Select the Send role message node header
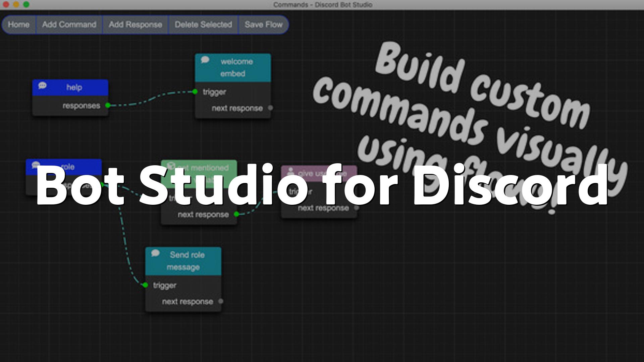 [183, 261]
